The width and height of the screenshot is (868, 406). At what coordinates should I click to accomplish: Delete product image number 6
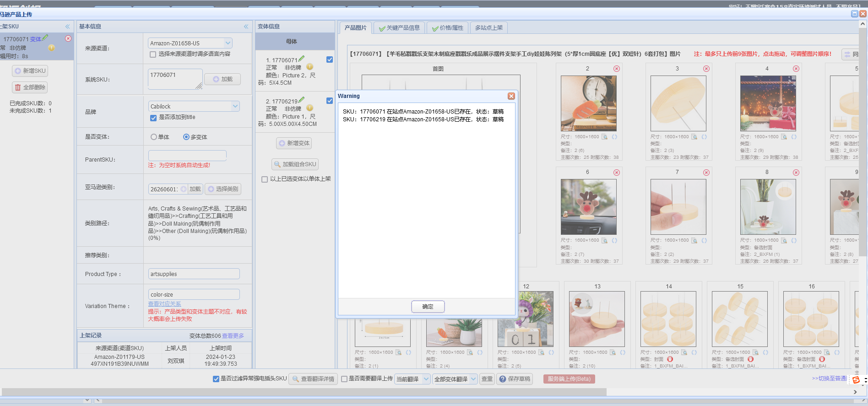pos(617,173)
